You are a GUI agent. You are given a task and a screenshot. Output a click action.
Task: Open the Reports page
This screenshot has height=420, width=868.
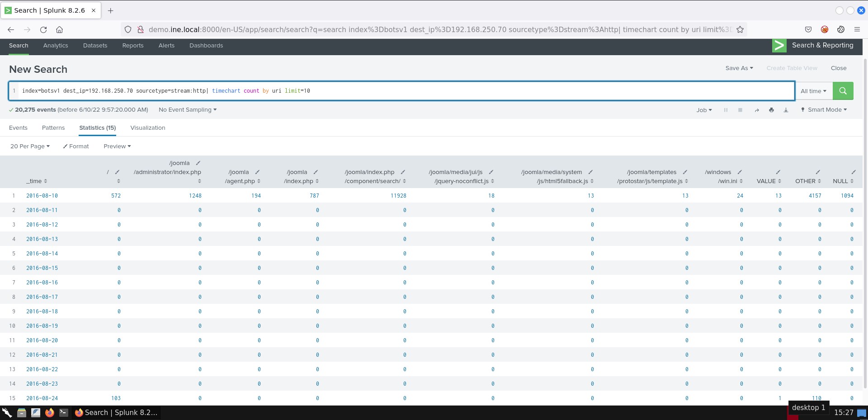(133, 46)
